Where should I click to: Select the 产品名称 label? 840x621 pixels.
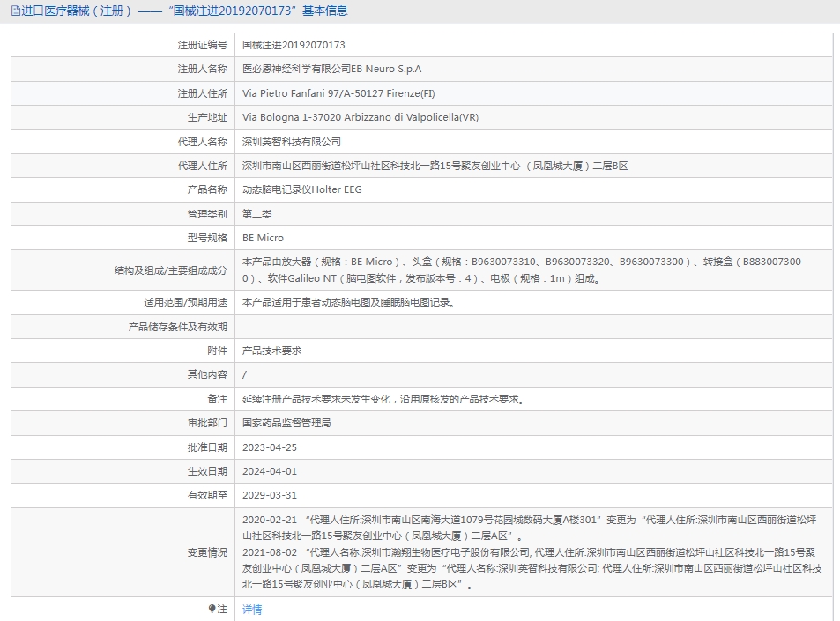[207, 189]
